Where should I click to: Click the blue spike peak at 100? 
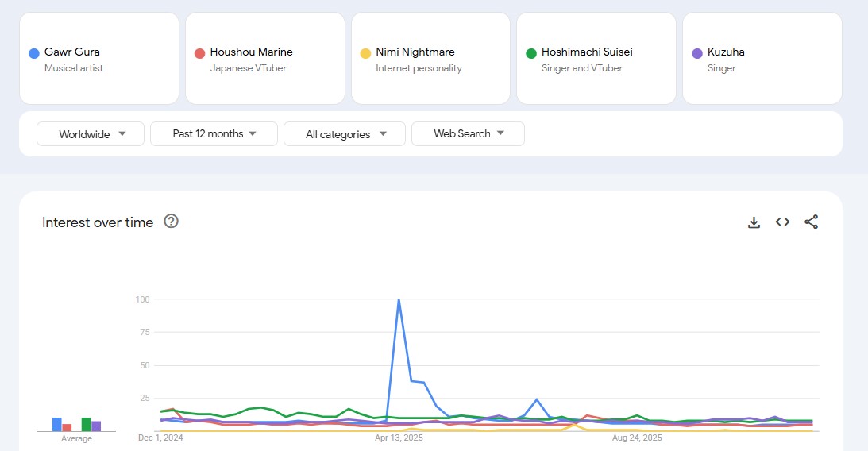pos(399,300)
